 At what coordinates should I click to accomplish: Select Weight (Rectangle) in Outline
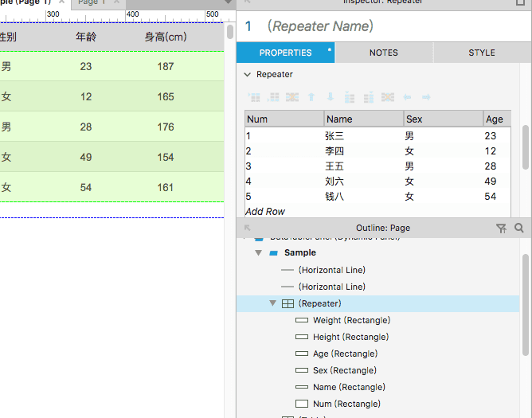tap(351, 320)
